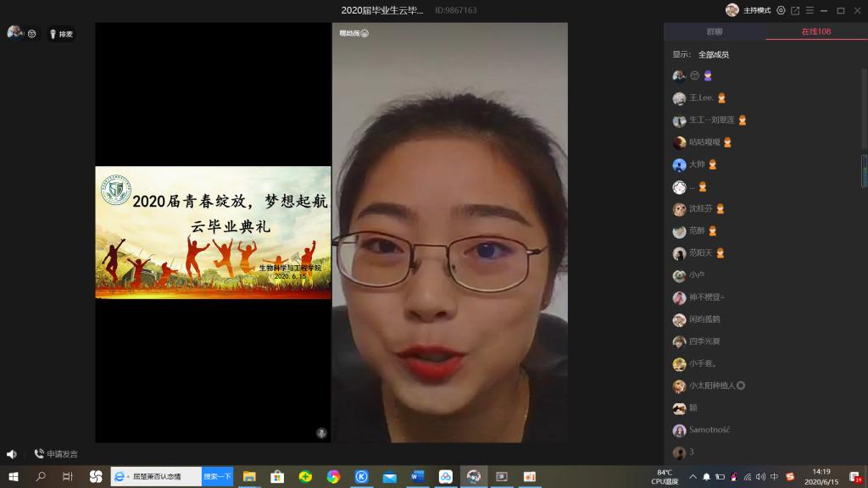Image resolution: width=868 pixels, height=488 pixels.
Task: Open the 全部成员 display filter dropdown
Action: coord(714,54)
